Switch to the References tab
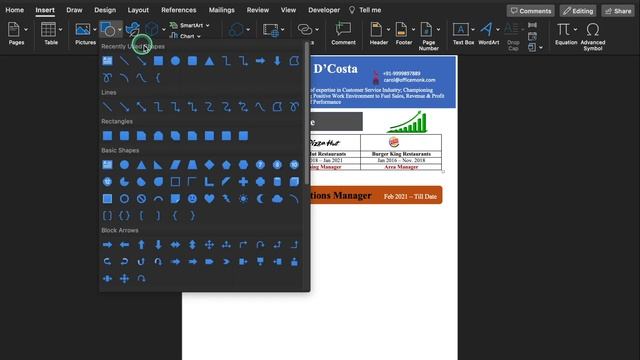The height and width of the screenshot is (360, 640). 178,10
